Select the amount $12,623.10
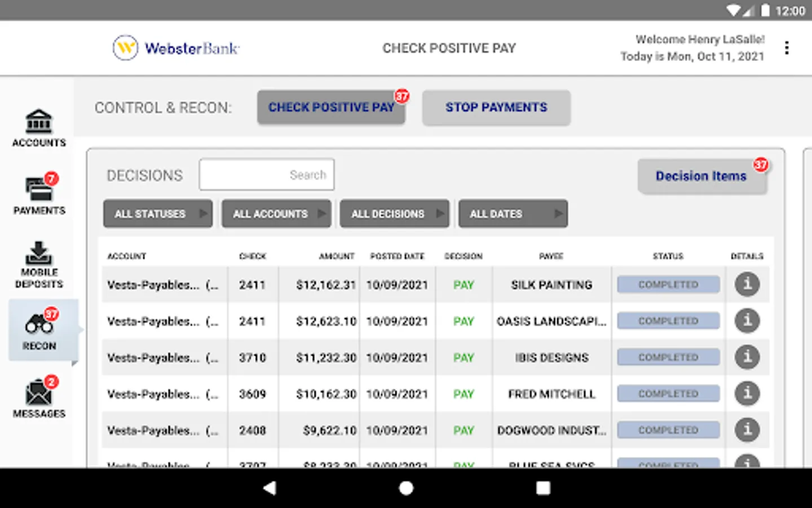 point(326,321)
